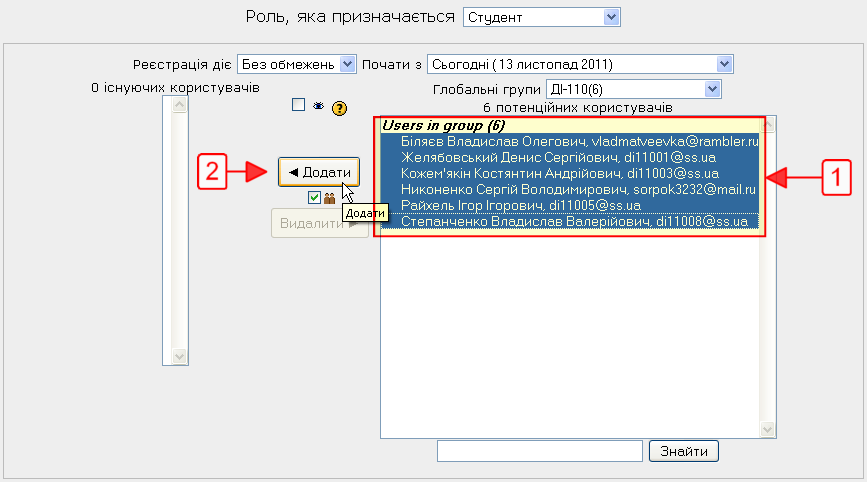Toggle the hidden assignment checkbox beside eye icon
Screen dimensions: 867x482
point(299,104)
